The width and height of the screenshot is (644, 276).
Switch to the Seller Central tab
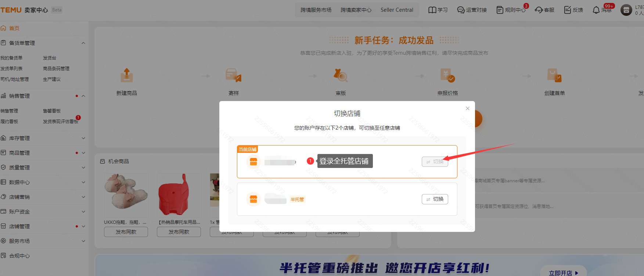[x=397, y=10]
